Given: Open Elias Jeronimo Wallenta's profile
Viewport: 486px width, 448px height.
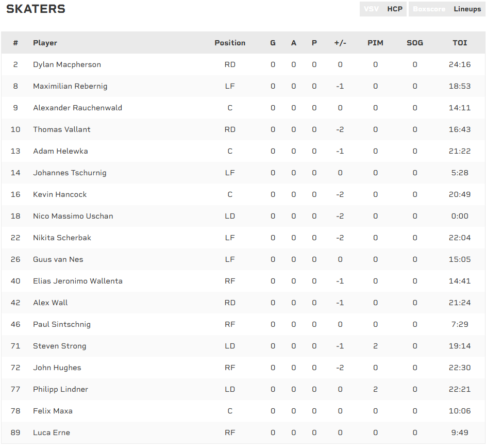Looking at the screenshot, I should point(77,281).
